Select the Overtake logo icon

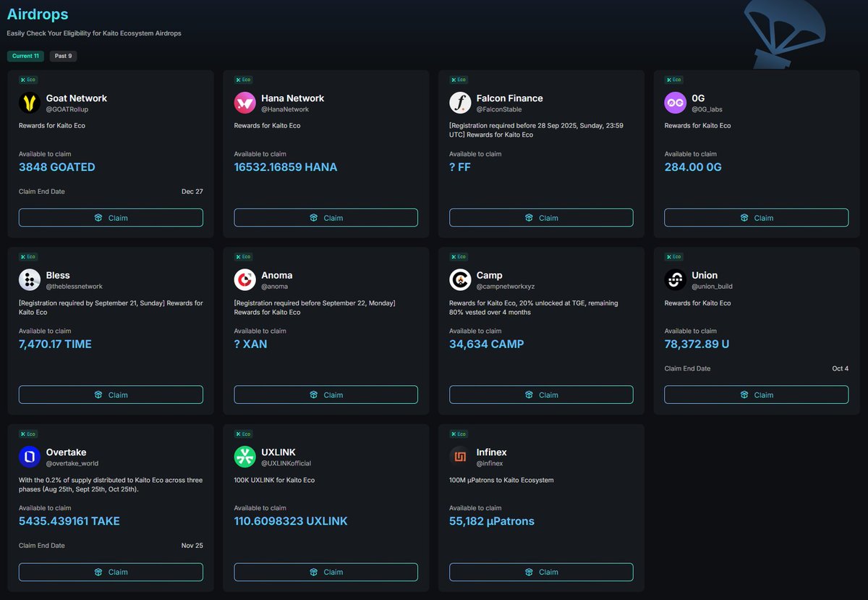point(29,457)
